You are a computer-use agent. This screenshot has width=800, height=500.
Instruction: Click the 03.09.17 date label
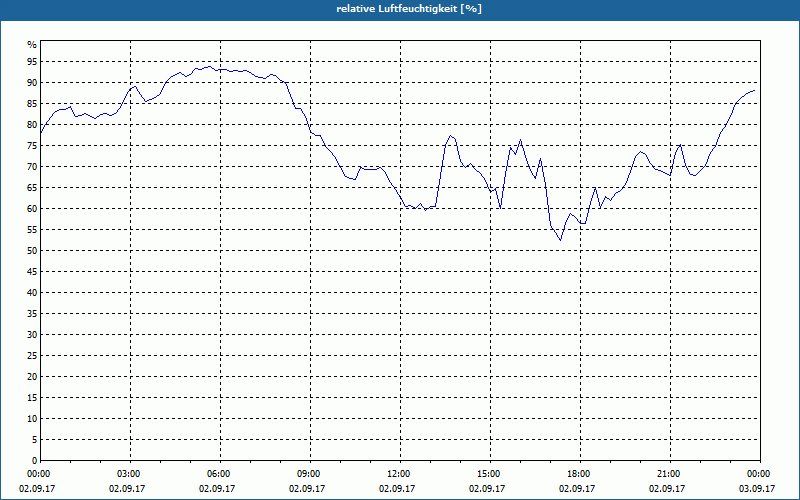757,489
